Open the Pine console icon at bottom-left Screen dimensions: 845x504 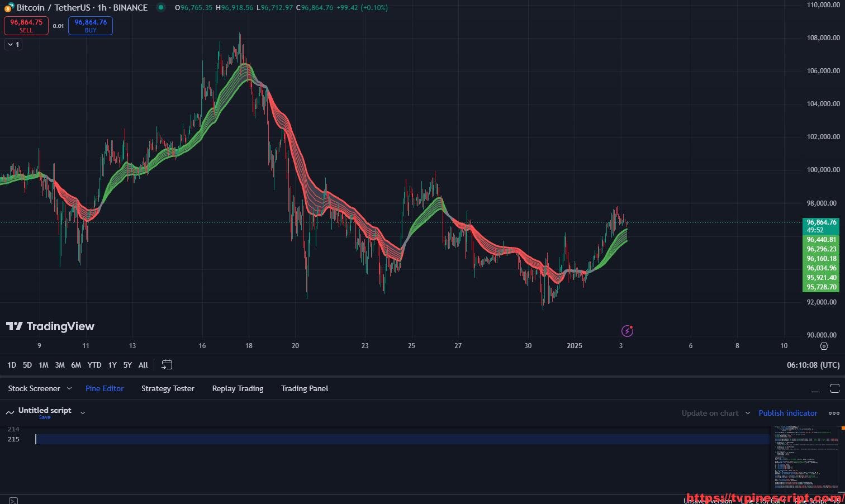(x=13, y=501)
